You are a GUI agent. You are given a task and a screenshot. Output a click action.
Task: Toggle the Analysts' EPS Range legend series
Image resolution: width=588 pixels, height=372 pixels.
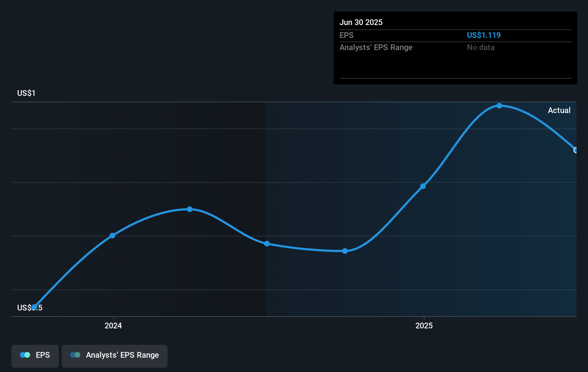[x=115, y=356]
